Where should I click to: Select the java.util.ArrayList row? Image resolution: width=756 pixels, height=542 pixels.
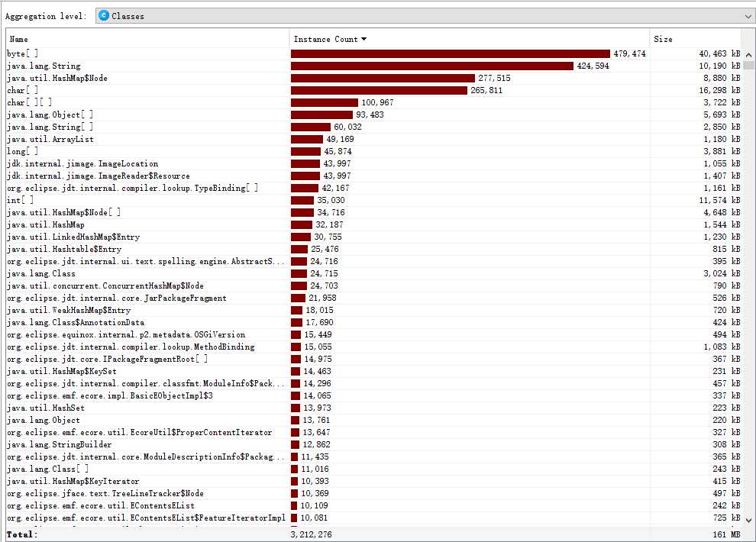tap(373, 139)
